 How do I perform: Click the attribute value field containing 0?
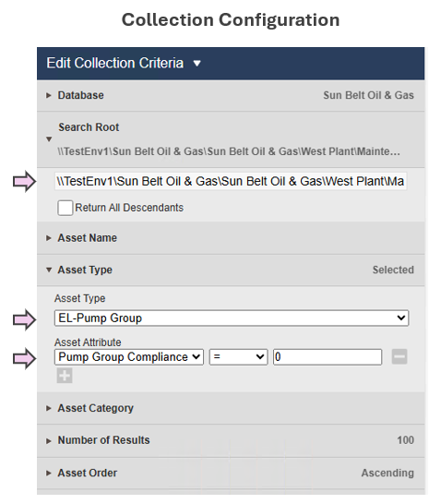[x=328, y=357]
